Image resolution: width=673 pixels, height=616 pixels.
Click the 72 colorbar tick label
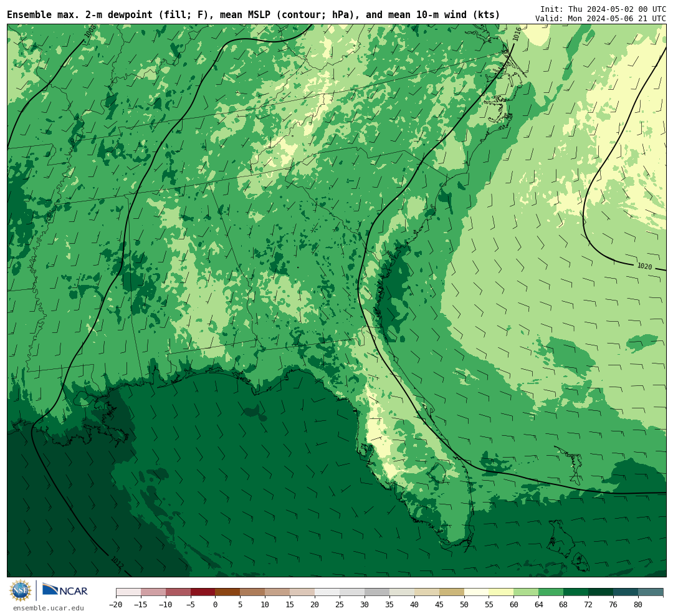[589, 605]
